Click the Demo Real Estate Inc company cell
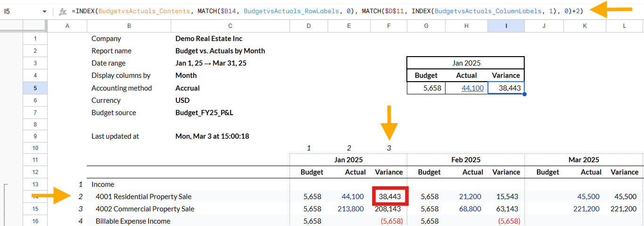Screen dimensions: 644x226 coord(209,39)
